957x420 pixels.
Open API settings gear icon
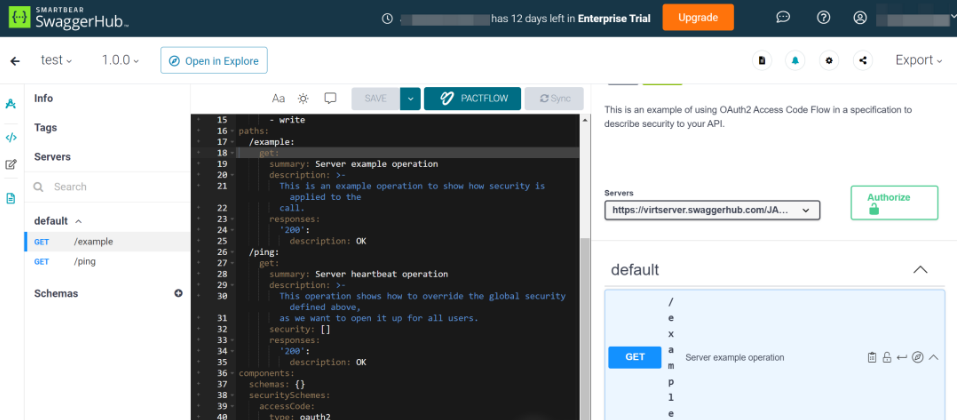tap(829, 60)
